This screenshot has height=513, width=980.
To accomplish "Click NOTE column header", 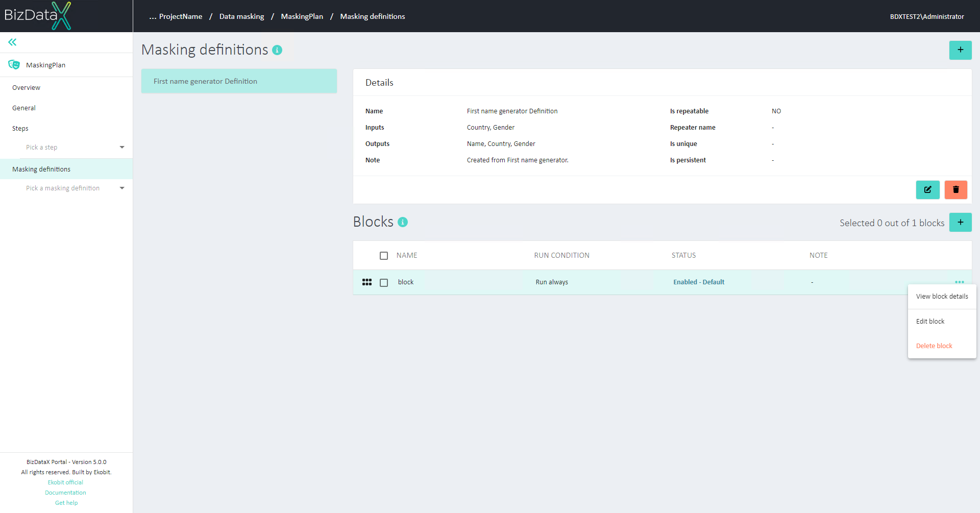I will coord(818,256).
